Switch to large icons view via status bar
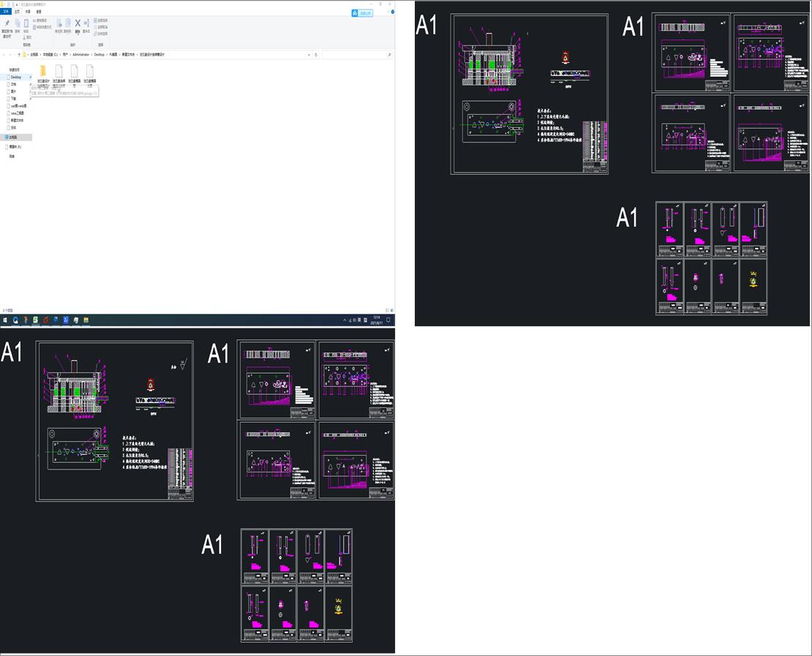Viewport: 812px width, 656px height. (x=391, y=310)
